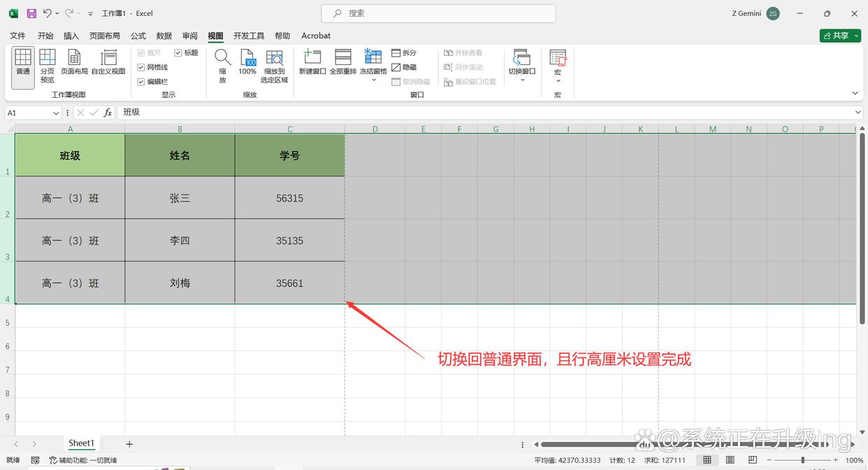Image resolution: width=868 pixels, height=470 pixels.
Task: Toggle the 标题 checkbox
Action: tap(178, 53)
